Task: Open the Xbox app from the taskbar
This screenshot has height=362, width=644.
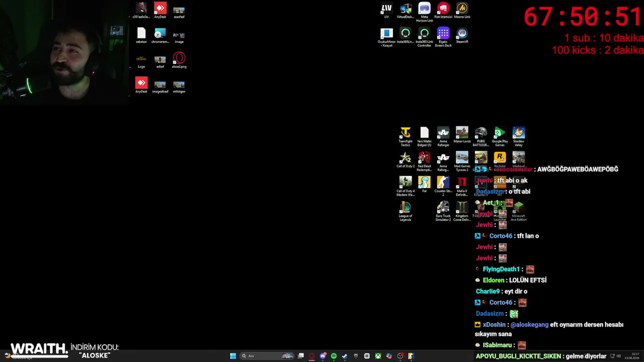Action: (378, 356)
